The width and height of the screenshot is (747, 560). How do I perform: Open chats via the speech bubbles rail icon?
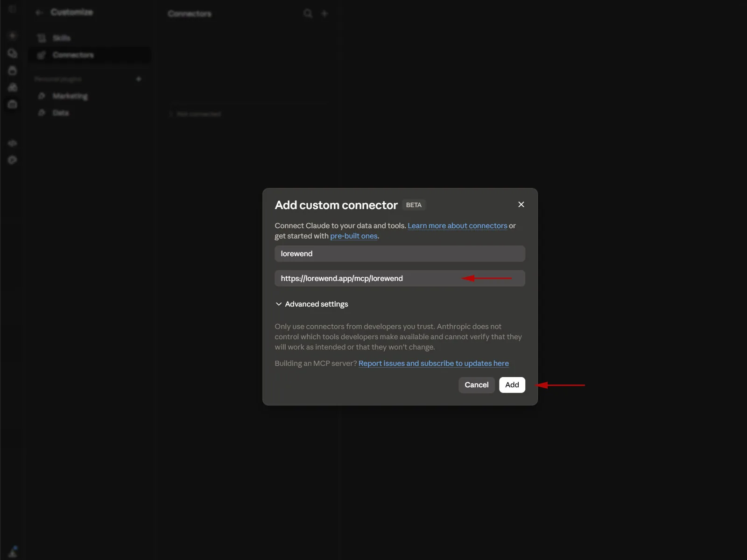[x=13, y=53]
